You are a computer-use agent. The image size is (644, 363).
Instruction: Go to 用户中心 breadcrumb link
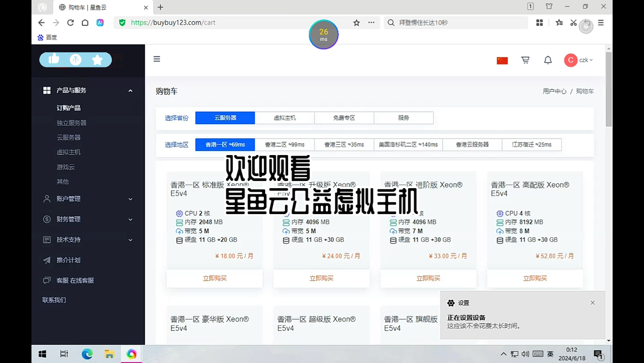pyautogui.click(x=555, y=91)
